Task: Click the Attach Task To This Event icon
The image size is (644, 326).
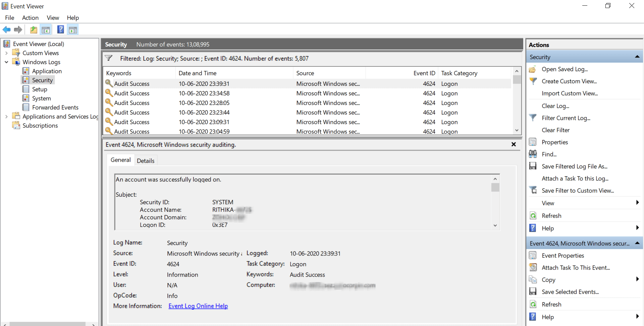Action: 533,268
